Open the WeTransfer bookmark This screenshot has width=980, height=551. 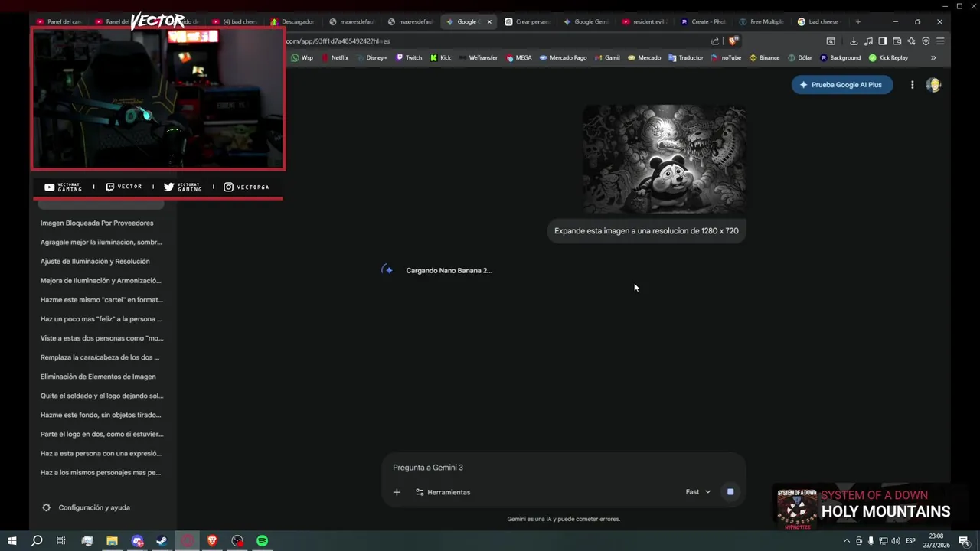478,57
